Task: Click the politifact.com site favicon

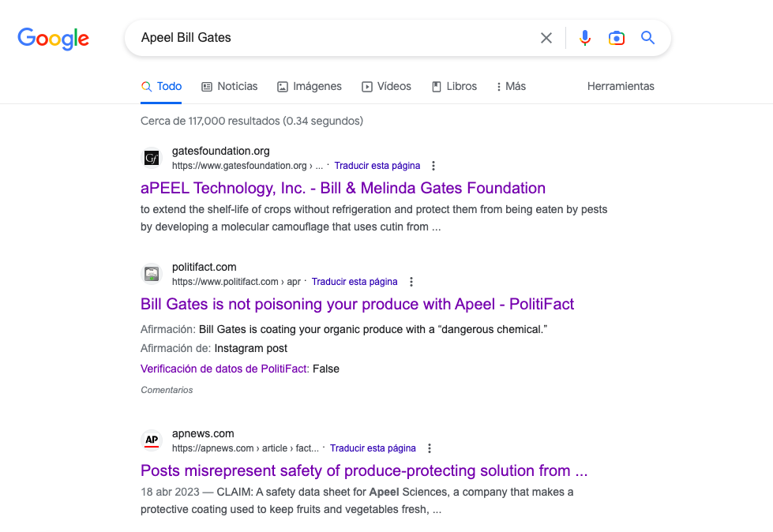Action: click(x=152, y=273)
